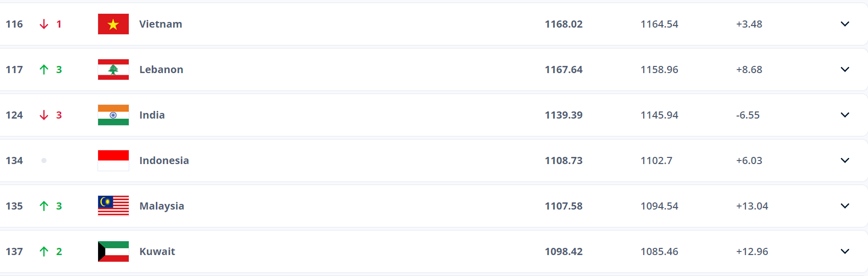Expand the Vietnam row chevron
The width and height of the screenshot is (868, 276).
coord(845,24)
